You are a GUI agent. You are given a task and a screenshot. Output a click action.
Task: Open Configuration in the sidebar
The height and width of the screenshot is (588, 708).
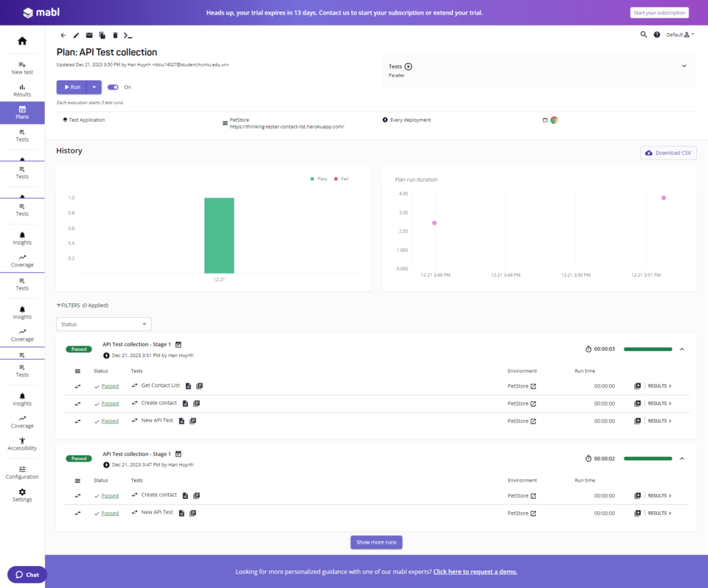(x=22, y=473)
